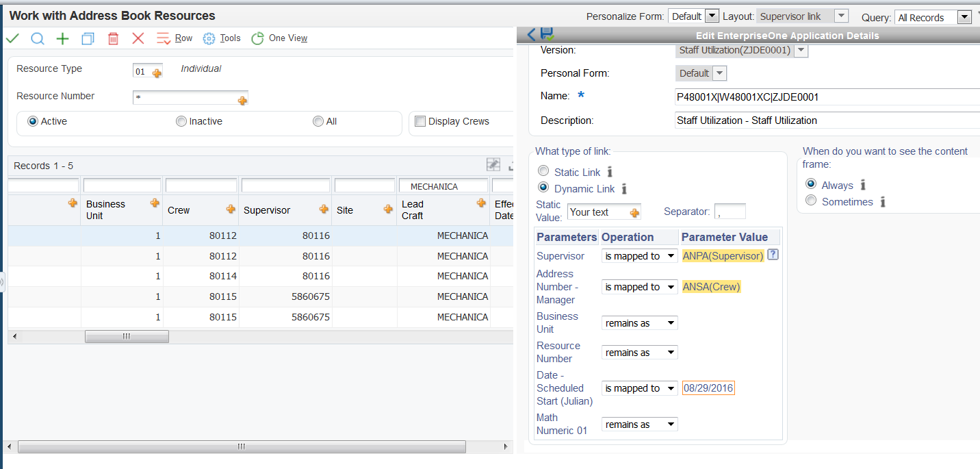
Task: Click the back arrow in Edit panel
Action: [532, 34]
